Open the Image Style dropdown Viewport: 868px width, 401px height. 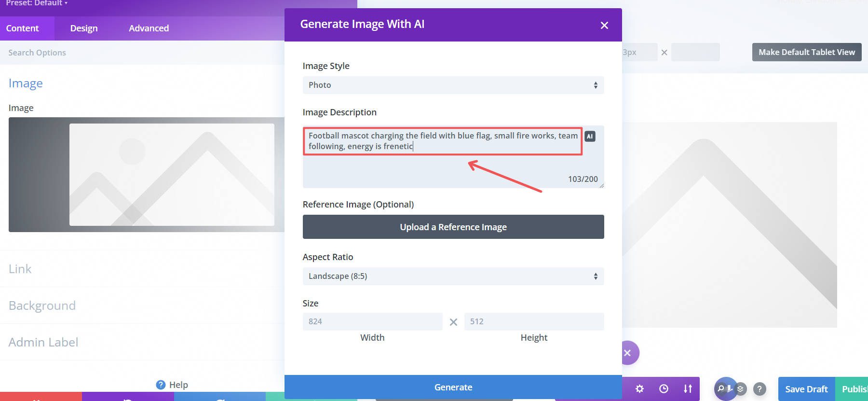[453, 85]
